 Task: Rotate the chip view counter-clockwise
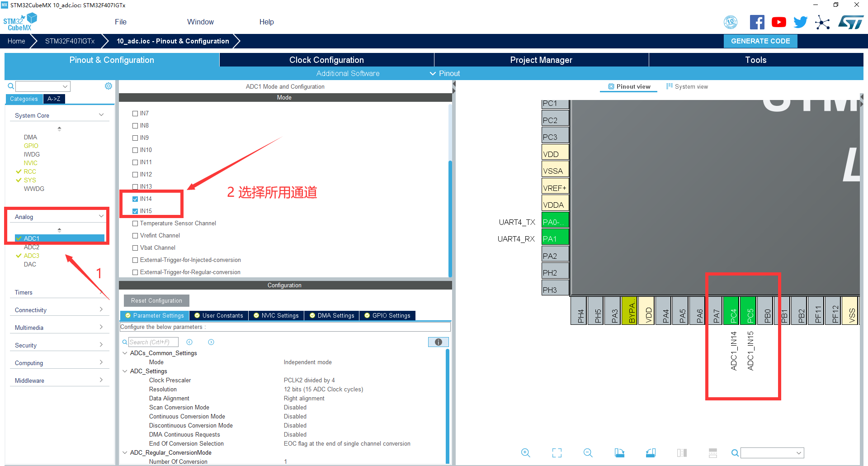tap(651, 453)
